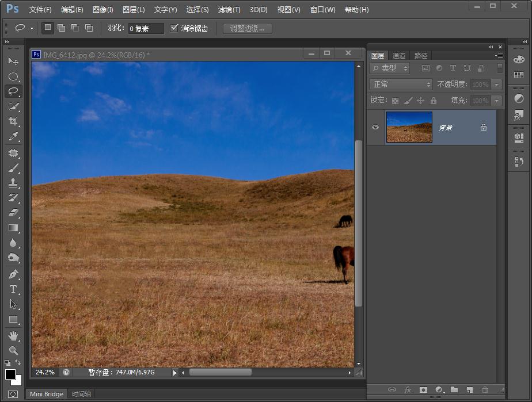
Task: Toggle the layer filter switch
Action: tap(500, 68)
